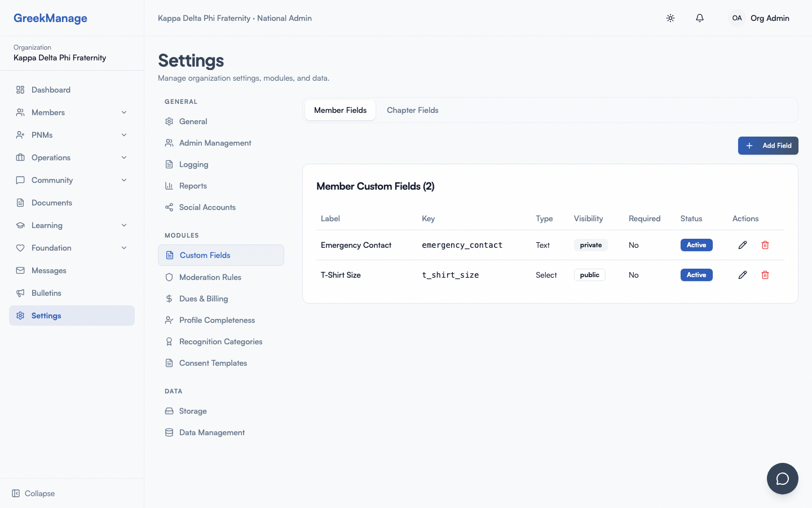Switch to the Chapter Fields tab
The height and width of the screenshot is (508, 812).
click(412, 110)
